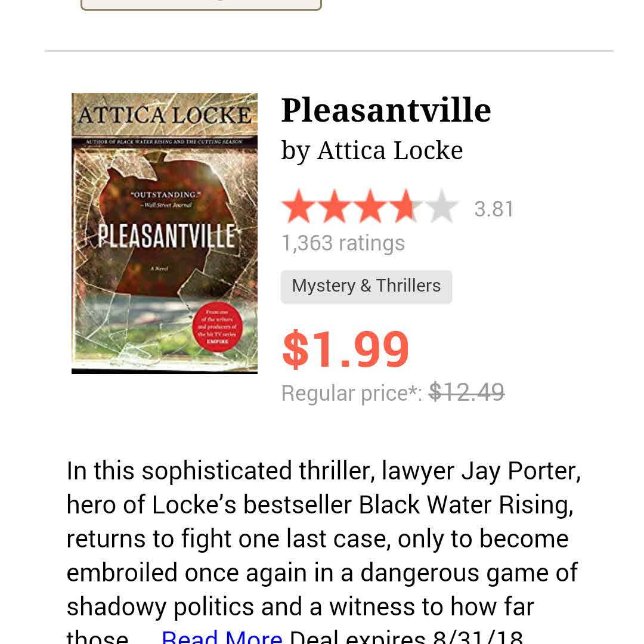Open the Pleasantville book cover image
Image resolution: width=644 pixels, height=644 pixels.
point(165,233)
